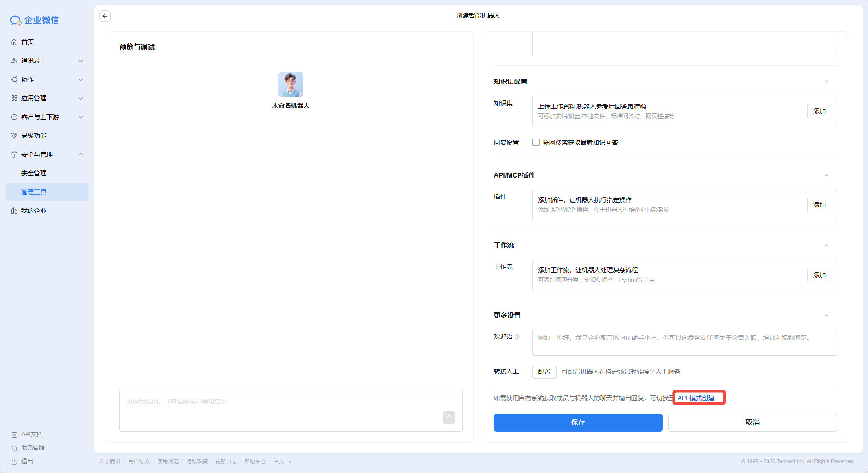This screenshot has height=473, width=868.
Task: Collapse the API/MCP插件 section
Action: click(x=826, y=175)
